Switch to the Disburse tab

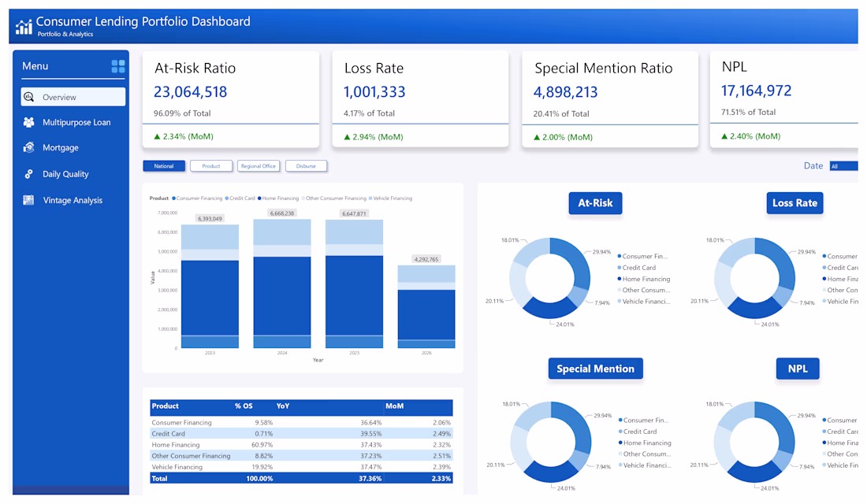[306, 166]
